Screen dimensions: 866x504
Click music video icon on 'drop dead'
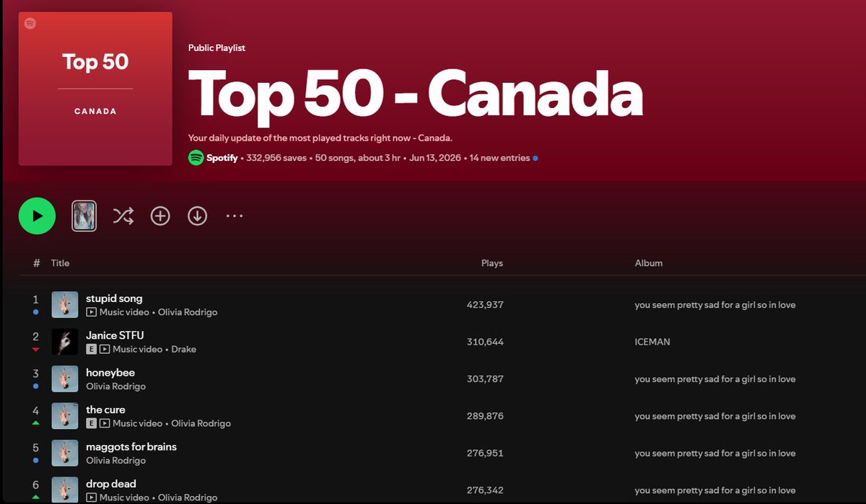pos(92,498)
